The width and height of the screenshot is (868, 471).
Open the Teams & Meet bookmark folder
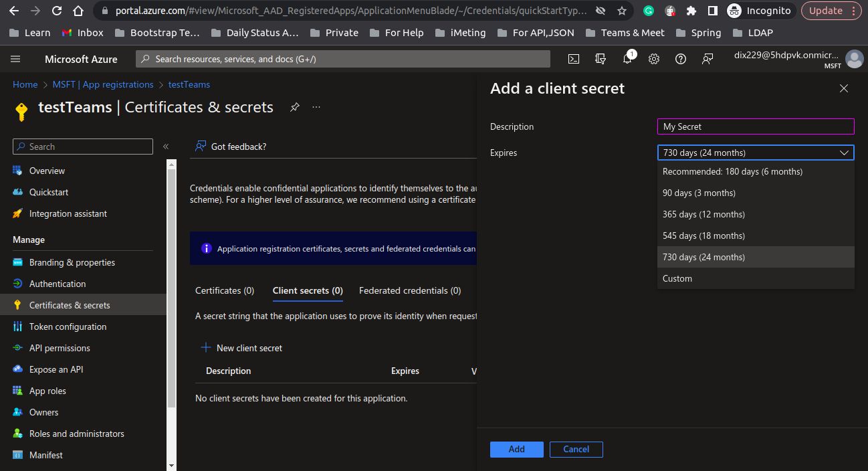coord(625,32)
